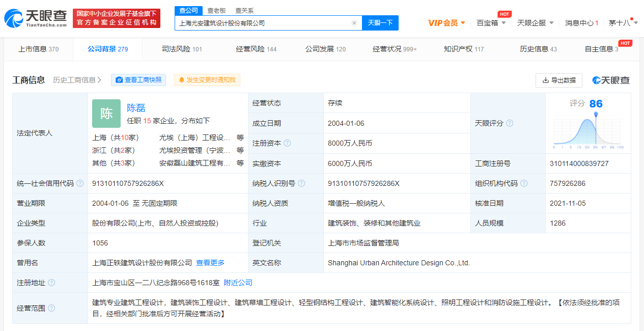Click help icon beside 注册资本
Image resolution: width=644 pixels, height=331 pixels.
coord(287,143)
